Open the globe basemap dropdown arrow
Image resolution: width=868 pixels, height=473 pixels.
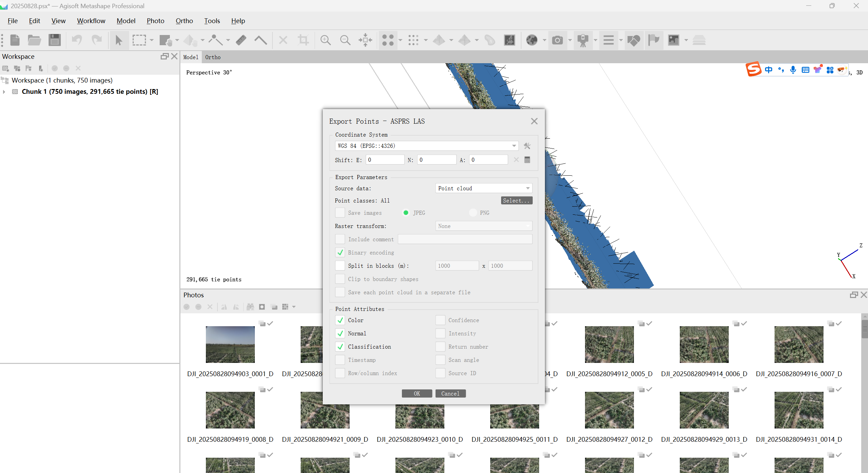coord(544,40)
